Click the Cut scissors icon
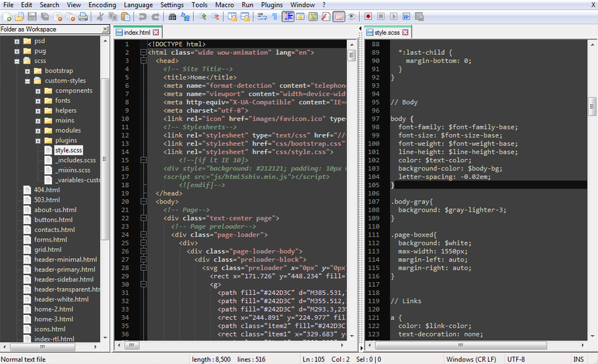The image size is (598, 364). pyautogui.click(x=99, y=16)
